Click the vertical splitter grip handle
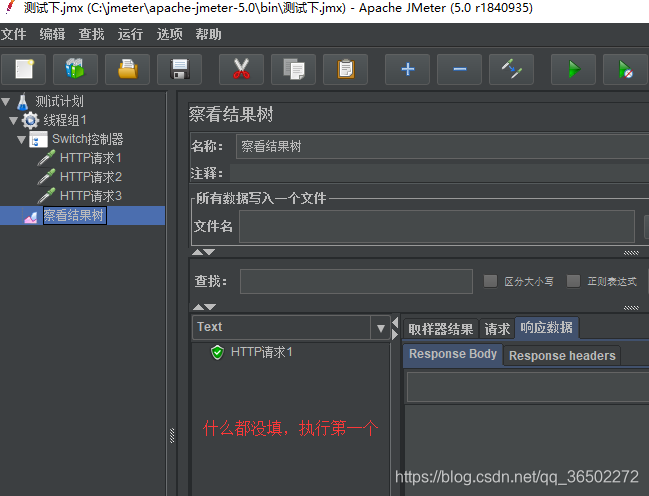 click(172, 436)
